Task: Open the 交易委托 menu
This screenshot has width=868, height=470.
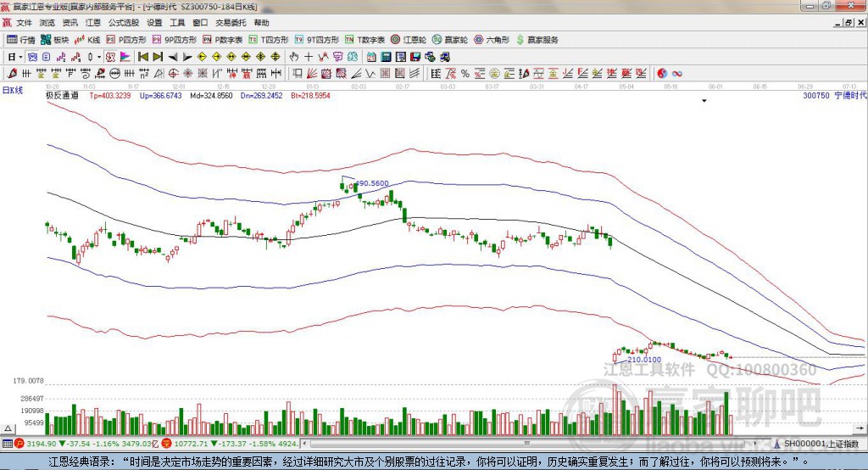Action: 231,23
